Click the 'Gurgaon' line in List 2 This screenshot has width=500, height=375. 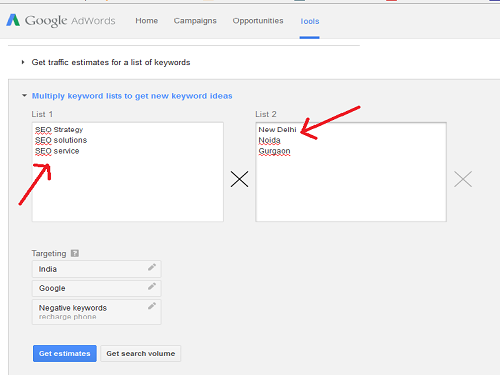pos(274,151)
